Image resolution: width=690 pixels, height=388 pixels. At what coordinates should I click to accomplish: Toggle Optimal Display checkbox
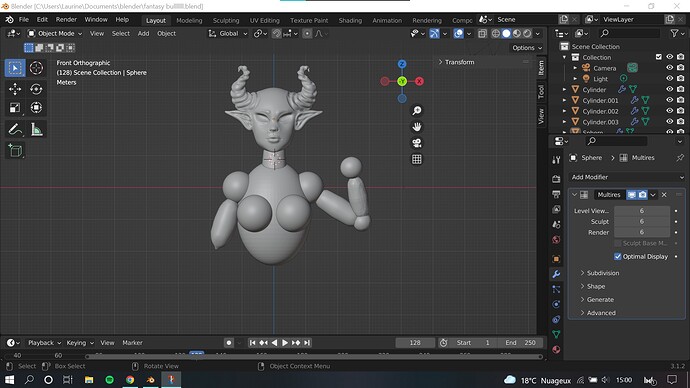(x=617, y=256)
